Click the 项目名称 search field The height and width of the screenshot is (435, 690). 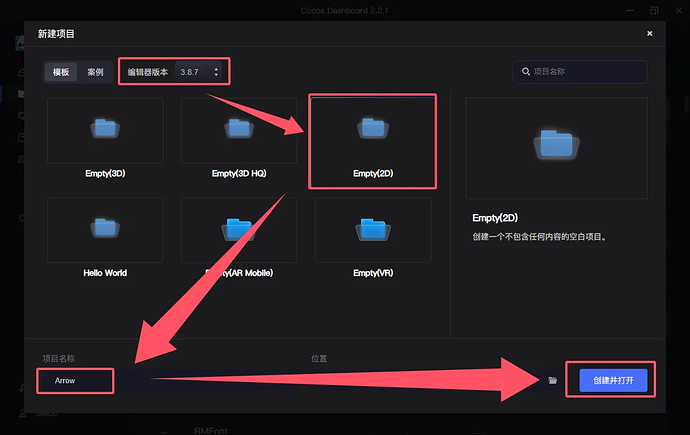580,72
